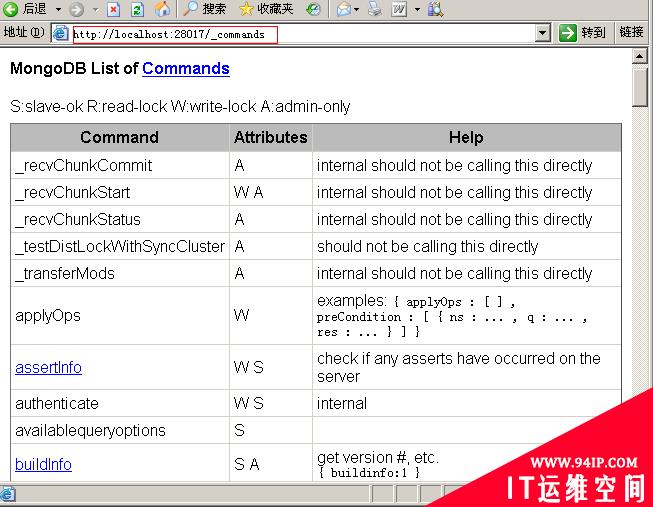Viewport: 653px width, 507px height.
Task: Click the 'S A' attribute of buildInfo
Action: (247, 464)
